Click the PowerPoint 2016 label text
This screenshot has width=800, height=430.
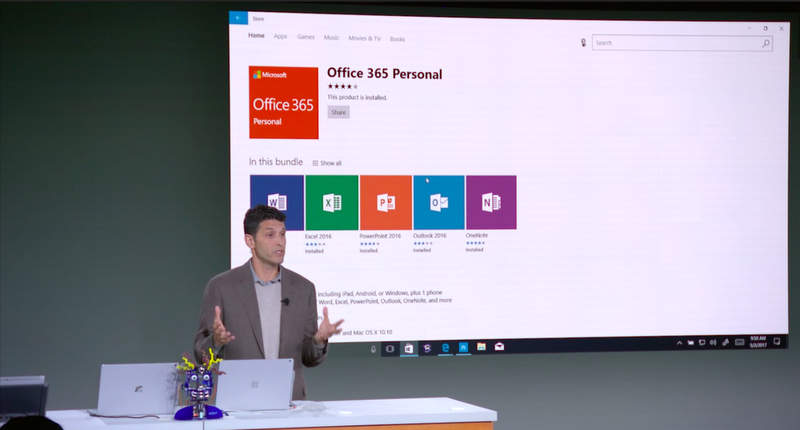380,236
